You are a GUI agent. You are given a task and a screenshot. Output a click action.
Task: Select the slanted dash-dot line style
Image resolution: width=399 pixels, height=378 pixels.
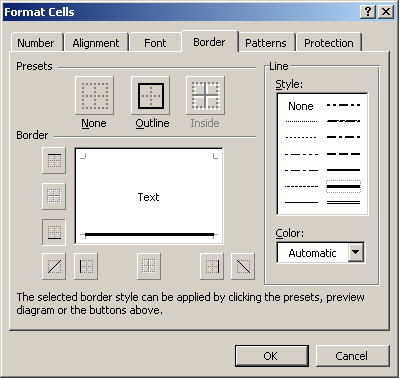pos(343,121)
